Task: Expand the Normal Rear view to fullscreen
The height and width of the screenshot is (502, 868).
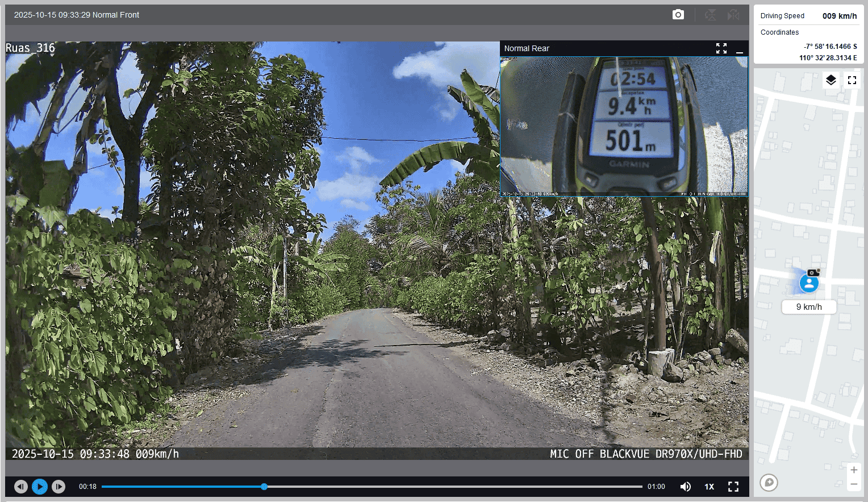Action: click(x=721, y=48)
